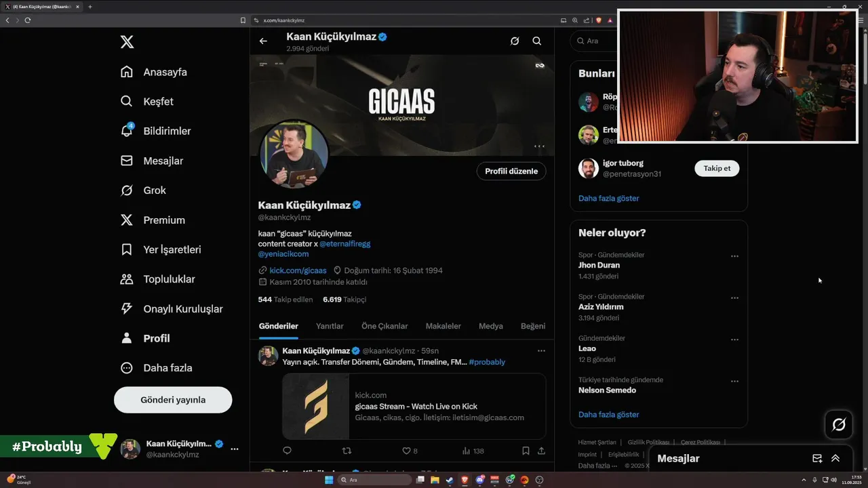Viewport: 868px width, 488px height.
Task: Open Yer İşaretleri bookmarks
Action: click(161, 249)
